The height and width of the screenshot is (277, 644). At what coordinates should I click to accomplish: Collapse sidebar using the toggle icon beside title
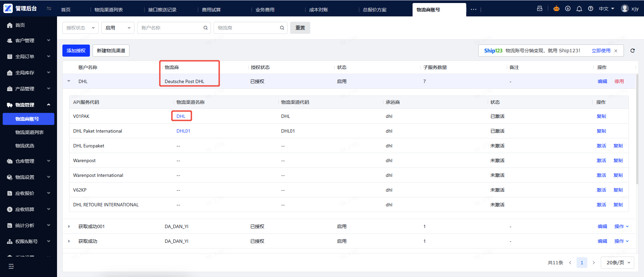[x=49, y=8]
